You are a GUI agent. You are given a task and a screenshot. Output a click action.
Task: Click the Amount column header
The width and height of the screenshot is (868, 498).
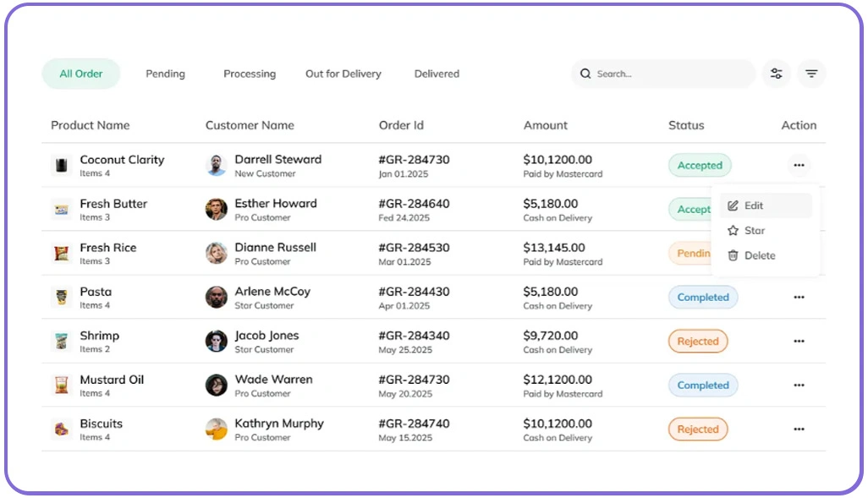546,125
